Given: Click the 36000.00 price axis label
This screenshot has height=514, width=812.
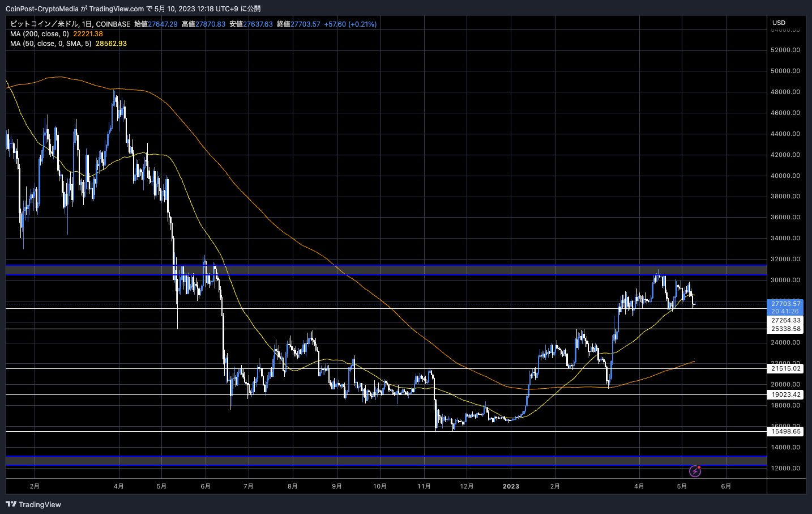Looking at the screenshot, I should coord(785,217).
